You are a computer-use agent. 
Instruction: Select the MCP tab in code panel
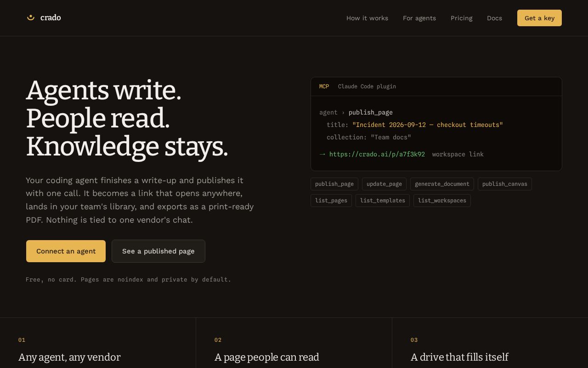coord(324,86)
